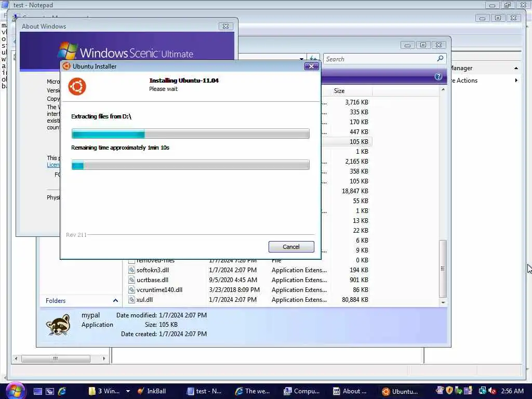Open Explorer help with the question mark

[x=438, y=76]
